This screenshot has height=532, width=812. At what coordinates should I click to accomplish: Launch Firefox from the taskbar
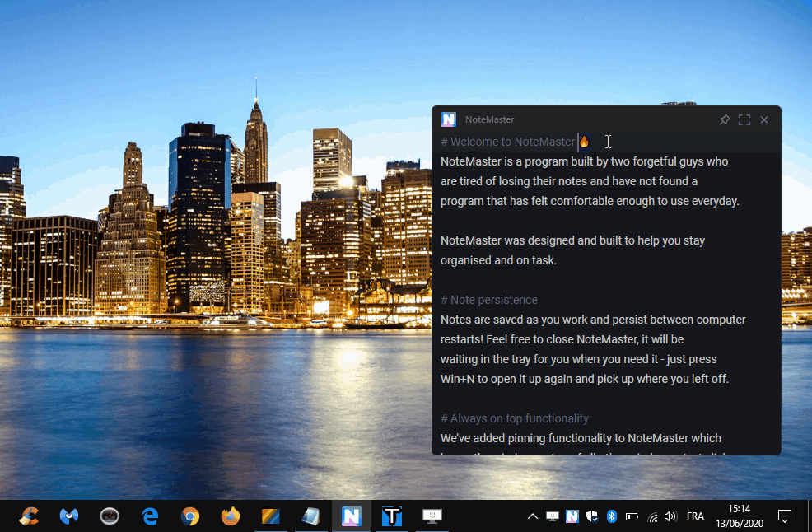tap(229, 516)
